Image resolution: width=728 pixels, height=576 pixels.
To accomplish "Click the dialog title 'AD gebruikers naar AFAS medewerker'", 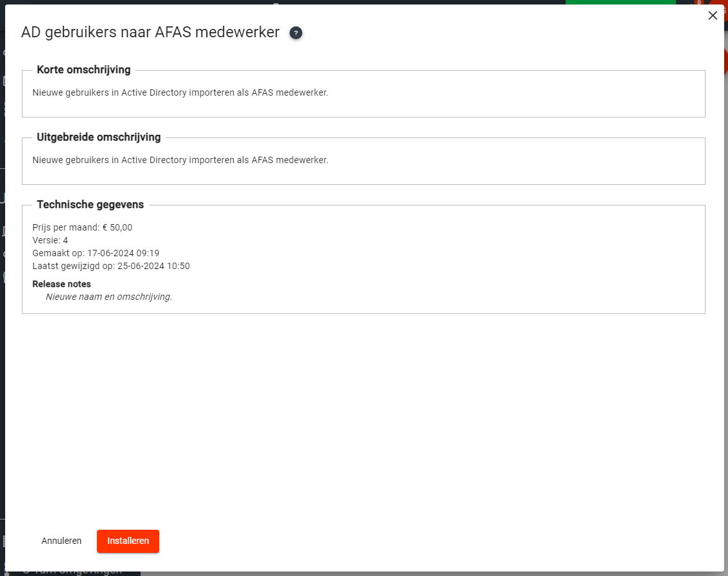I will [150, 32].
